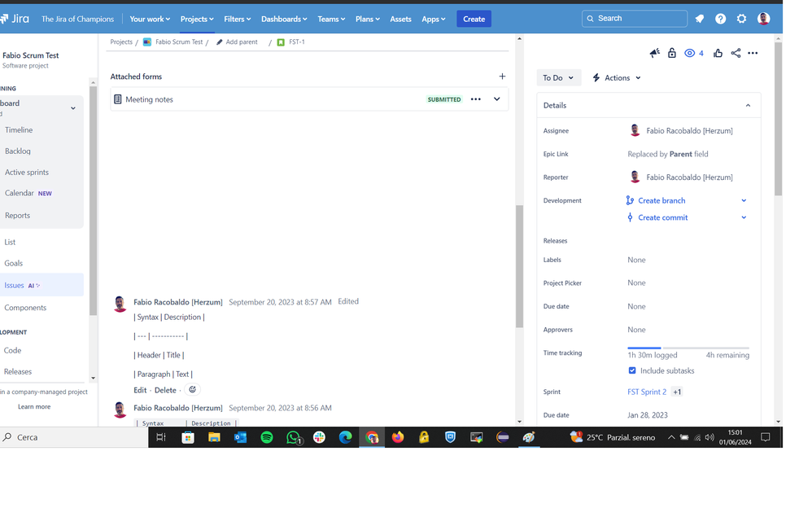The width and height of the screenshot is (812, 508).
Task: Click the Windows Cerca search box
Action: tap(74, 437)
